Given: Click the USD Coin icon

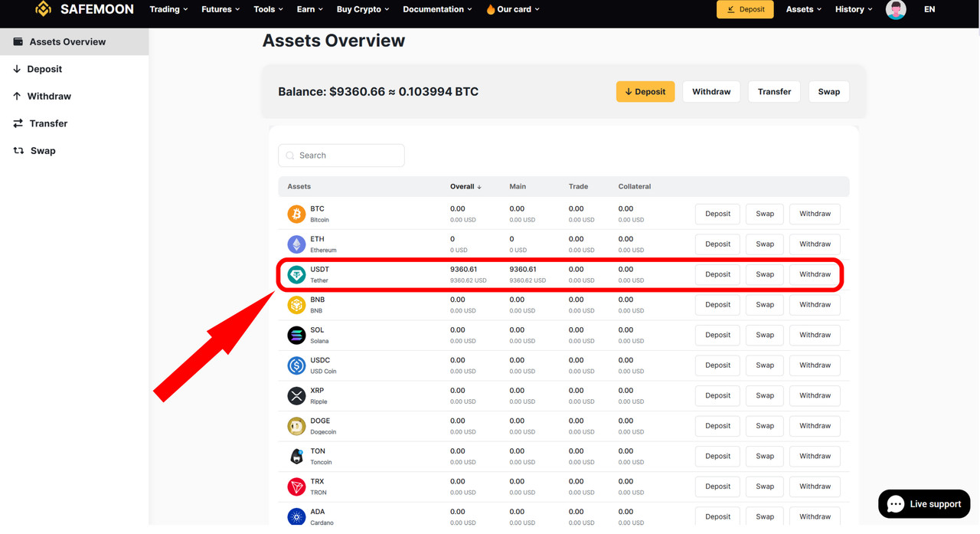Looking at the screenshot, I should click(296, 365).
